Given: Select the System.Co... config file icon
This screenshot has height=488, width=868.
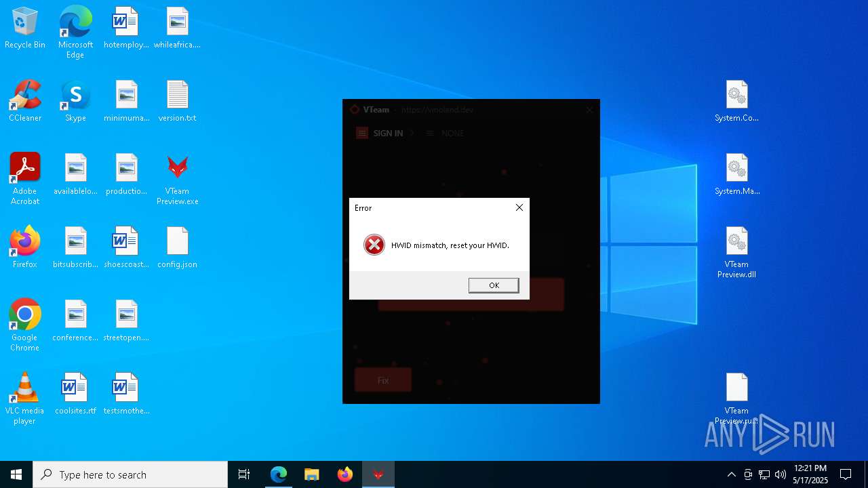Looking at the screenshot, I should click(736, 101).
